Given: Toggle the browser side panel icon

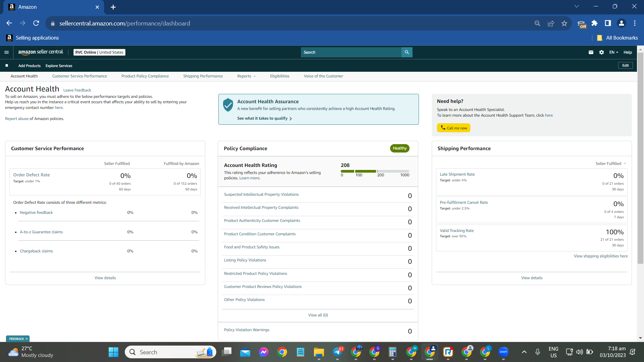Looking at the screenshot, I should point(608,23).
